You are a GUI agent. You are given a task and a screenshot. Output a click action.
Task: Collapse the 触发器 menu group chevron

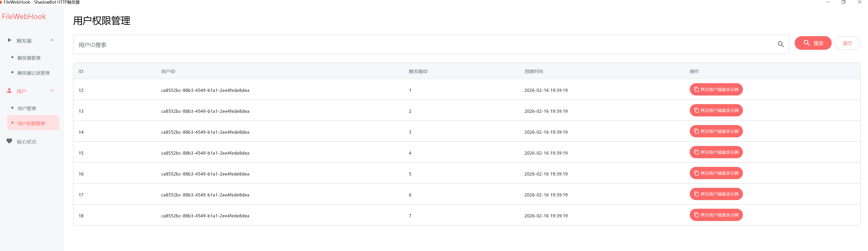click(x=52, y=40)
